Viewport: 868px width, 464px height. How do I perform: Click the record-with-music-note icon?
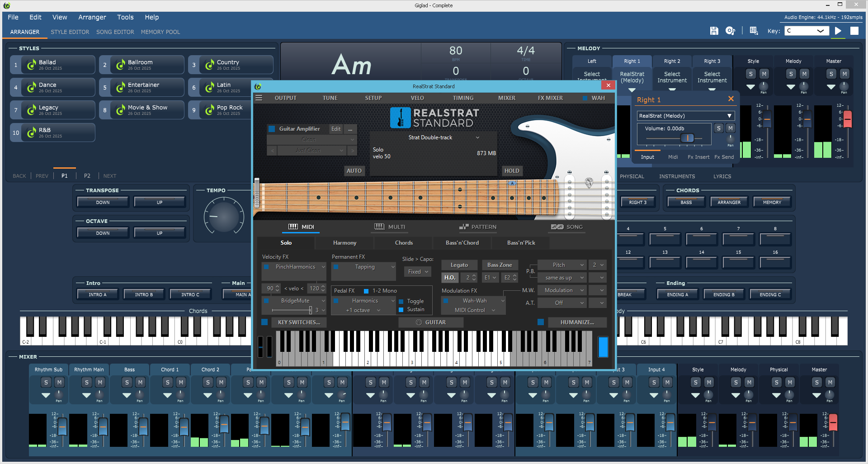(730, 31)
